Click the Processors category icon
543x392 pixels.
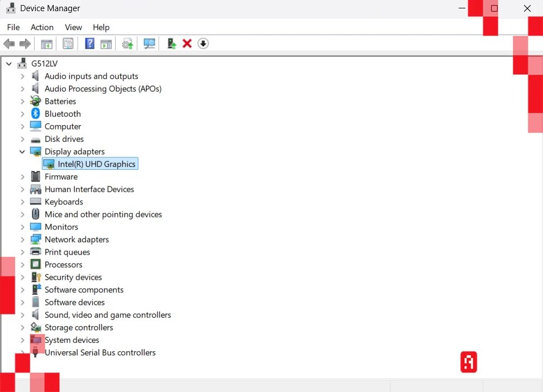[x=35, y=265]
